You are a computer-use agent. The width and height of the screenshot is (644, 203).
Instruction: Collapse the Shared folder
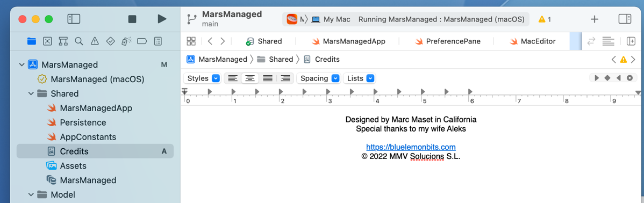click(31, 93)
